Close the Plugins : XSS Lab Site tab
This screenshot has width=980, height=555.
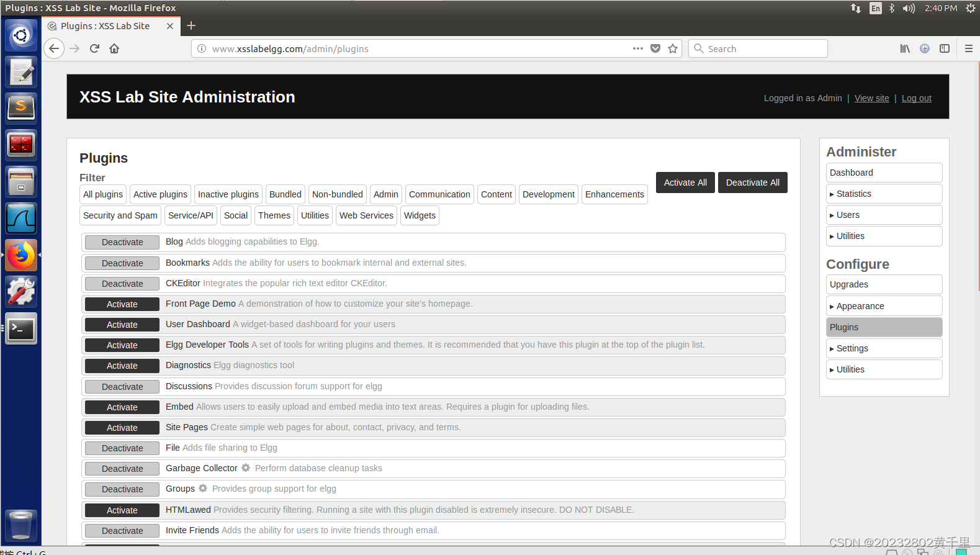[x=170, y=26]
